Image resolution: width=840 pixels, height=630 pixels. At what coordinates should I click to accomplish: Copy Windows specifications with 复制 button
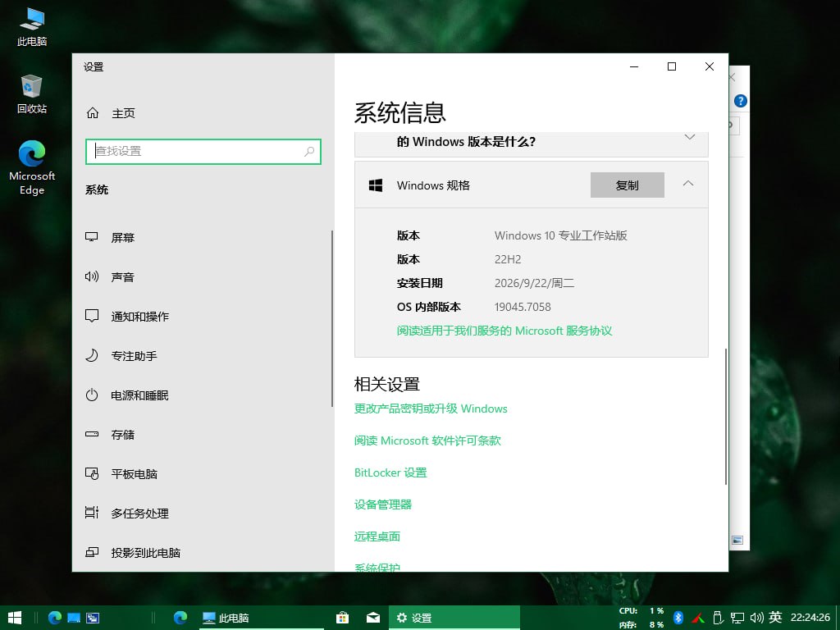(x=628, y=185)
